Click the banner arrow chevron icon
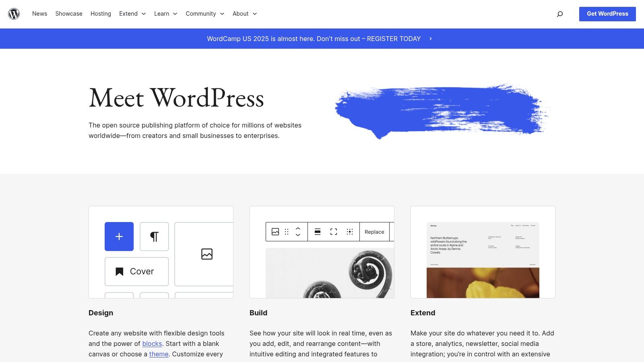Image resolution: width=644 pixels, height=362 pixels. coord(431,39)
